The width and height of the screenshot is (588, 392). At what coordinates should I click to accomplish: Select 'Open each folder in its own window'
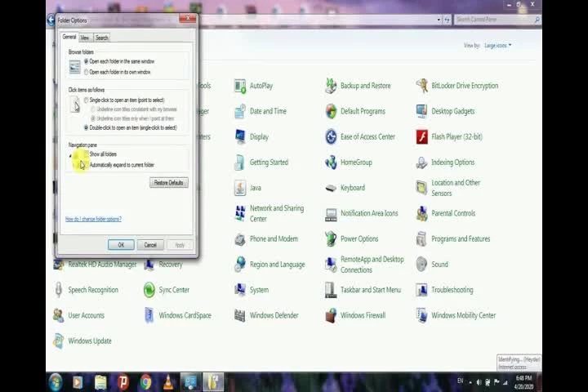click(x=87, y=72)
